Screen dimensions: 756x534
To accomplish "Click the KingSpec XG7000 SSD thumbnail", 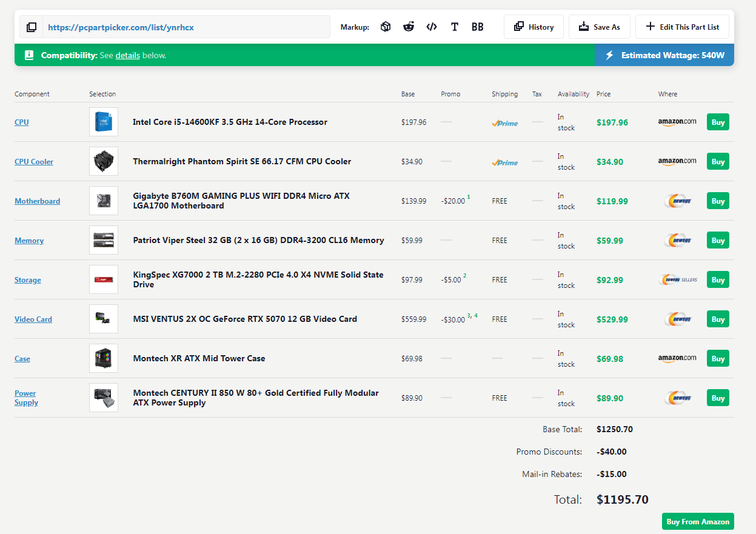I will pos(104,279).
